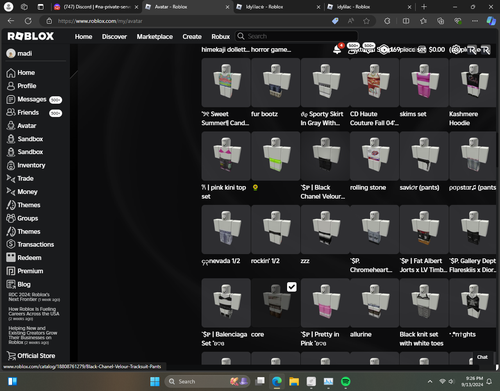Open the Discover navigation menu
The height and width of the screenshot is (391, 500).
click(x=114, y=36)
